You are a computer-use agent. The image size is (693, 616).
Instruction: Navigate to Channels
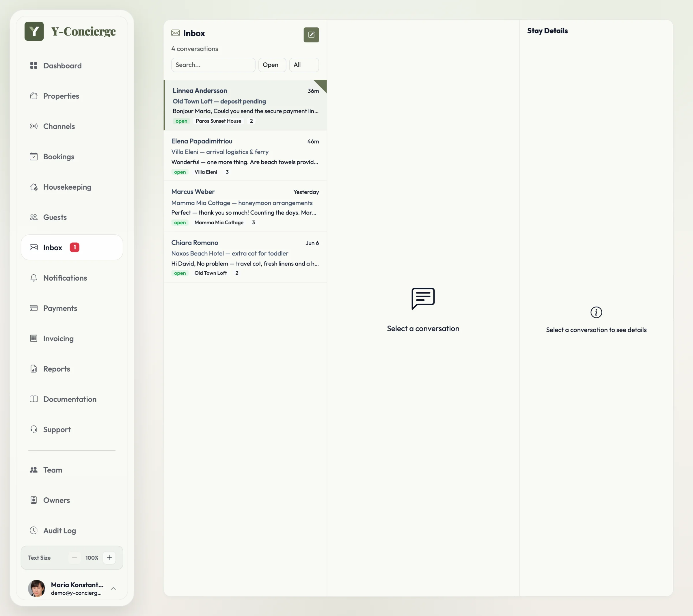tap(72, 126)
